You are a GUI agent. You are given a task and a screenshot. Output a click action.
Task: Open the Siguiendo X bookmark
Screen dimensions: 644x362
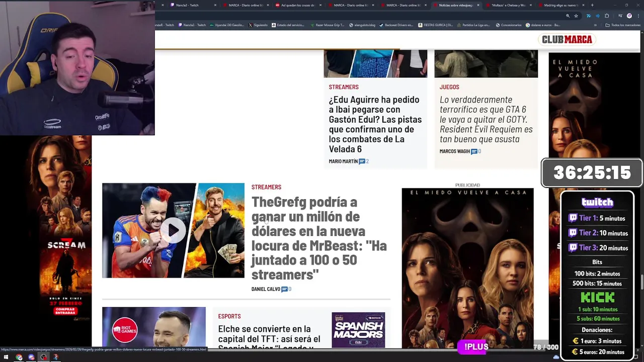click(x=258, y=25)
